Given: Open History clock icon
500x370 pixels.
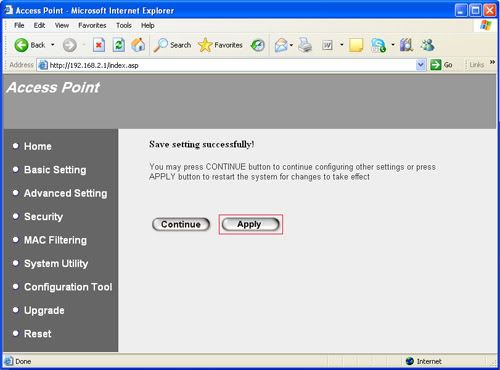Looking at the screenshot, I should click(258, 45).
